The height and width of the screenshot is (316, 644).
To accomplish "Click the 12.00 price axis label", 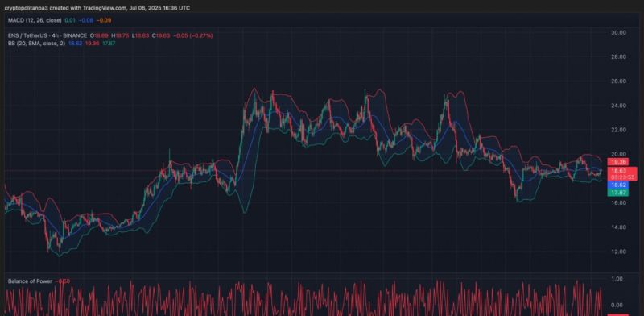I will [618, 252].
